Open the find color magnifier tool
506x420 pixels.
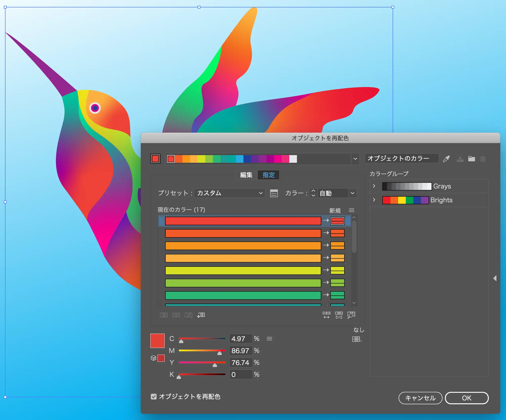click(x=351, y=315)
